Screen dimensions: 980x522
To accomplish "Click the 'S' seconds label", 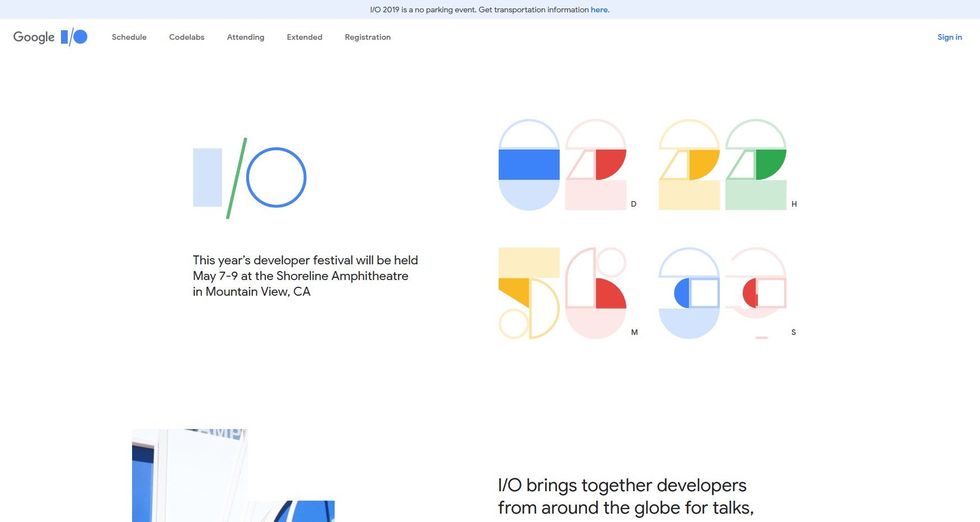I will 794,332.
